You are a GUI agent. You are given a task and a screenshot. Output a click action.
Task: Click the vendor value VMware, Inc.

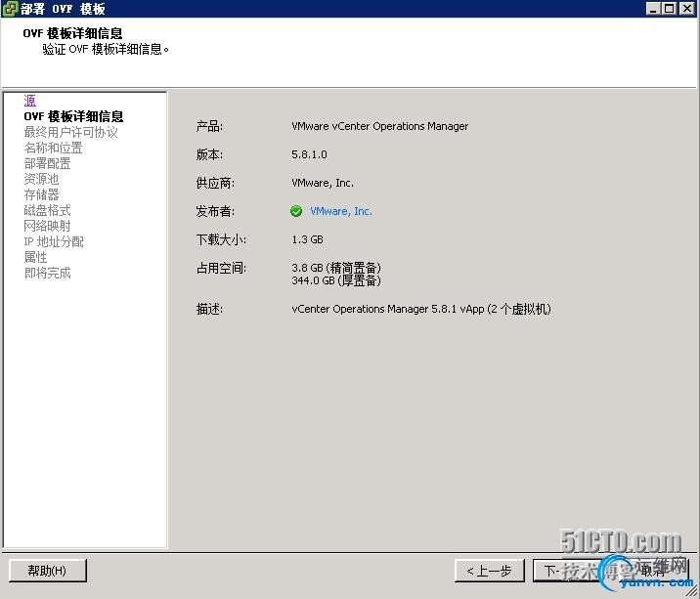tap(323, 183)
